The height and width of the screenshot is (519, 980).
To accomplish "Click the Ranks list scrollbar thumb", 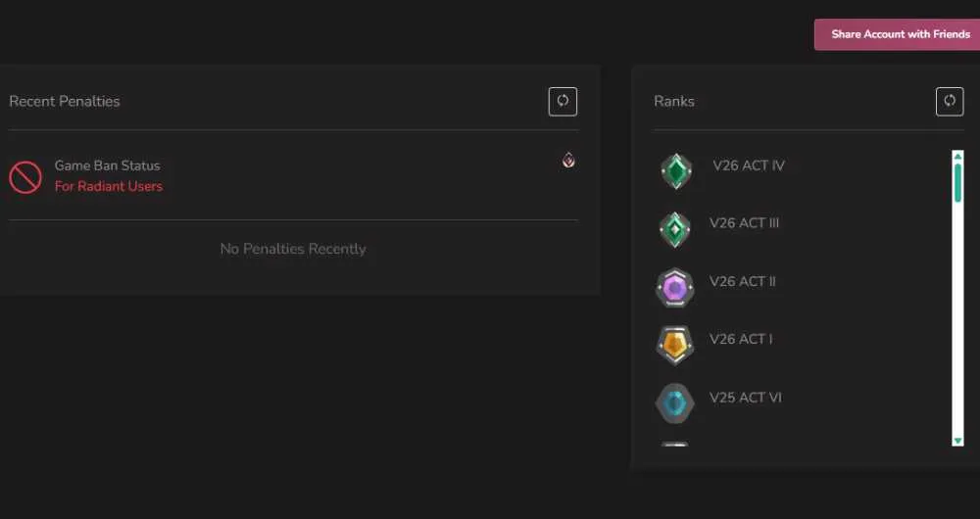I will tap(958, 183).
